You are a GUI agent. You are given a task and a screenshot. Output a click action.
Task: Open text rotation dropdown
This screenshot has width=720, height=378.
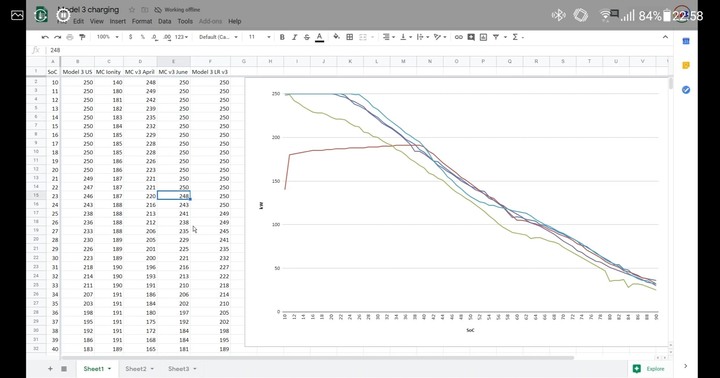[x=440, y=37]
